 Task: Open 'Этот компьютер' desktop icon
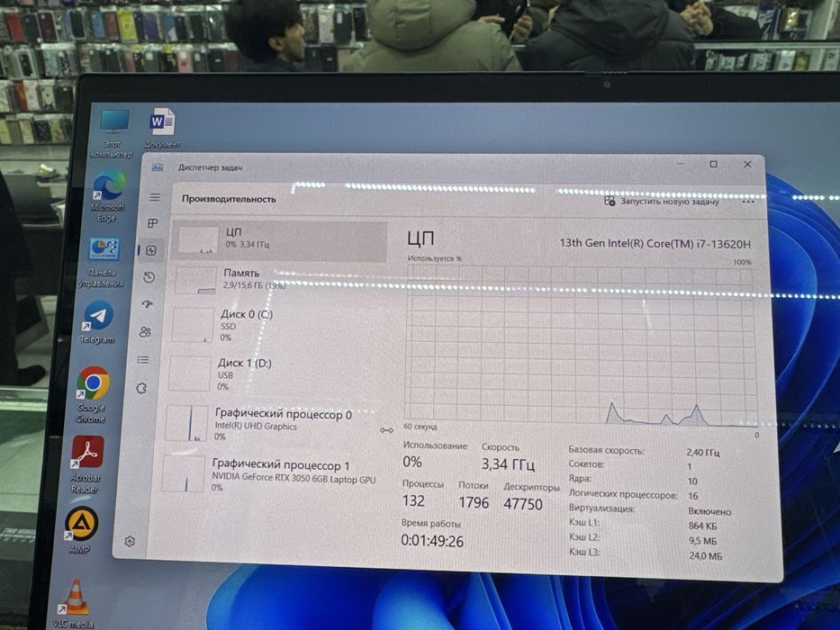point(113,133)
